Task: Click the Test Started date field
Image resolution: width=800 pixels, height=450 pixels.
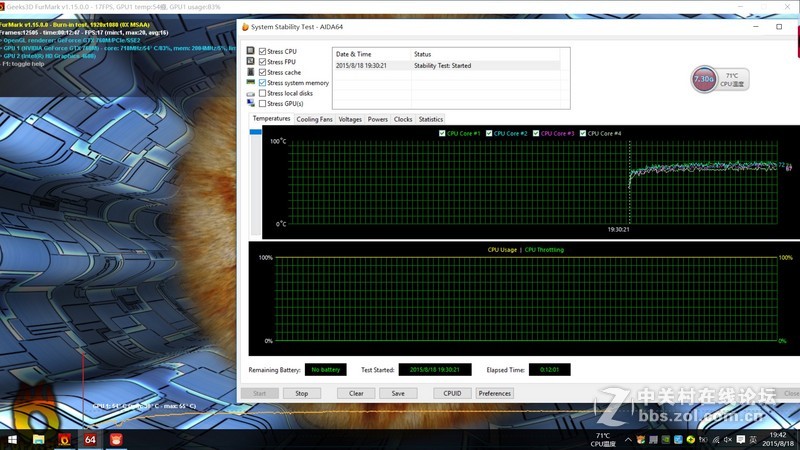Action: [x=435, y=369]
